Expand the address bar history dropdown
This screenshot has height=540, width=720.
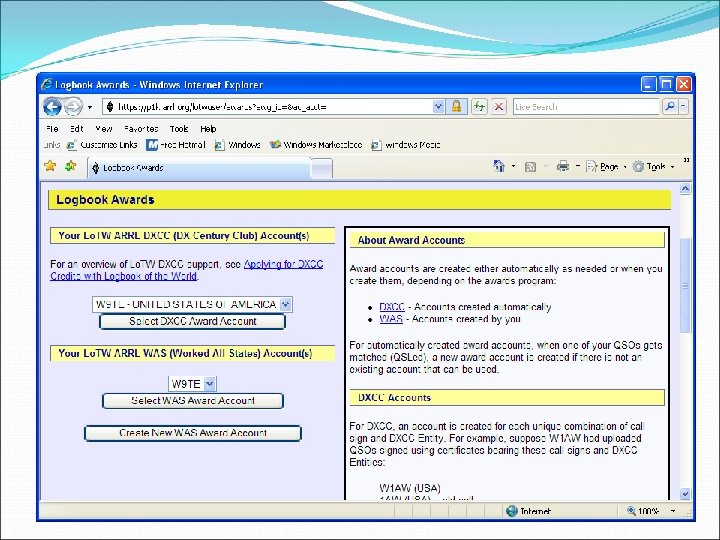439,107
